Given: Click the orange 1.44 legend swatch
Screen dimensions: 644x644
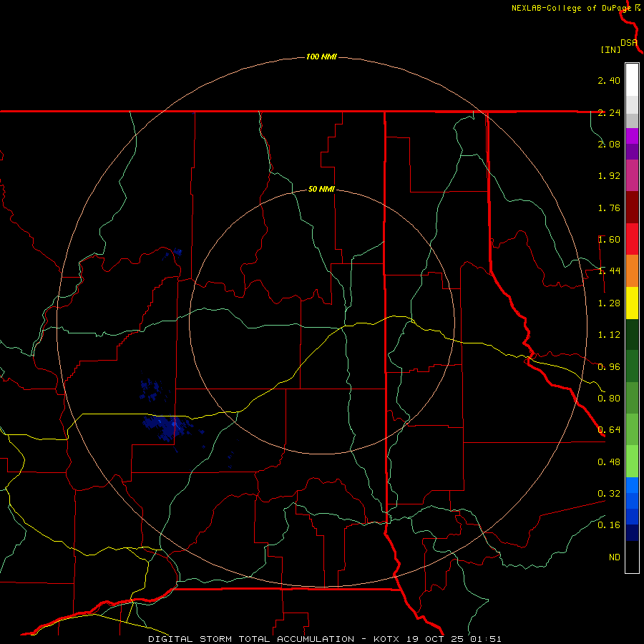Looking at the screenshot, I should point(632,270).
